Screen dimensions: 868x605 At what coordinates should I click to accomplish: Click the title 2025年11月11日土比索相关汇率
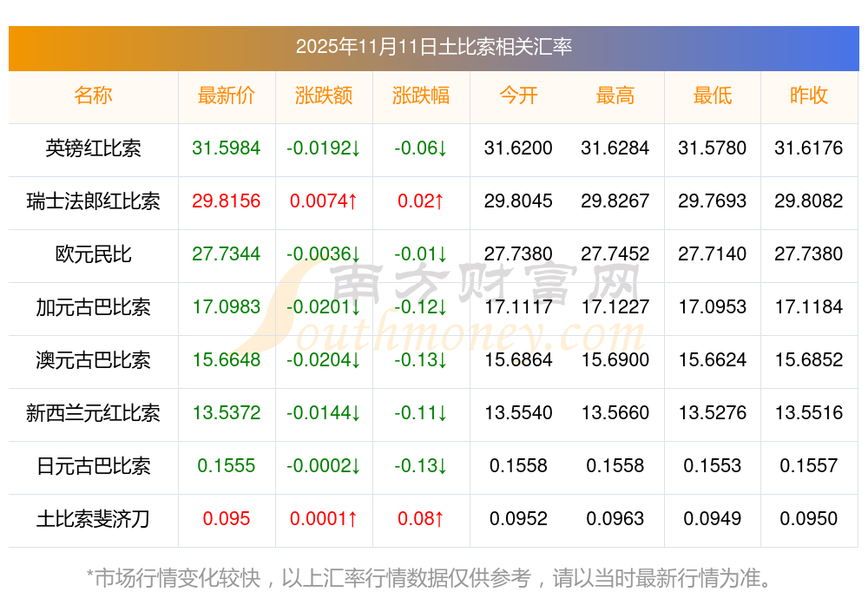[x=433, y=47]
